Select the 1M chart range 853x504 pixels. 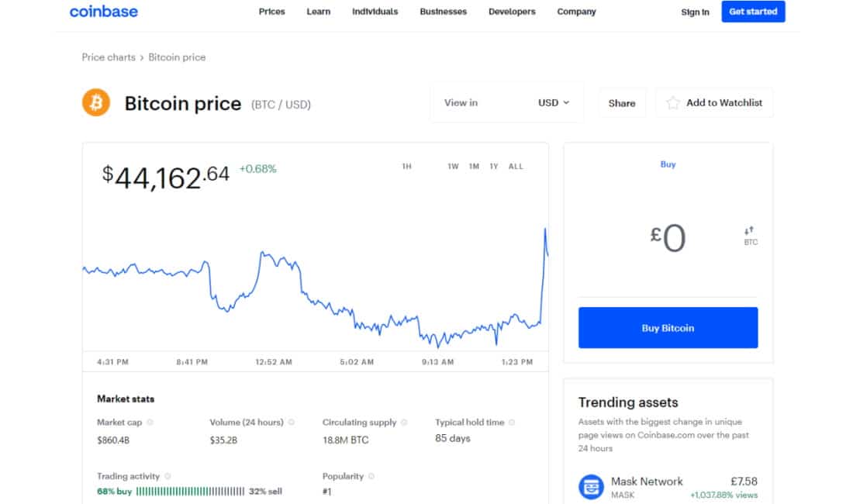click(475, 167)
